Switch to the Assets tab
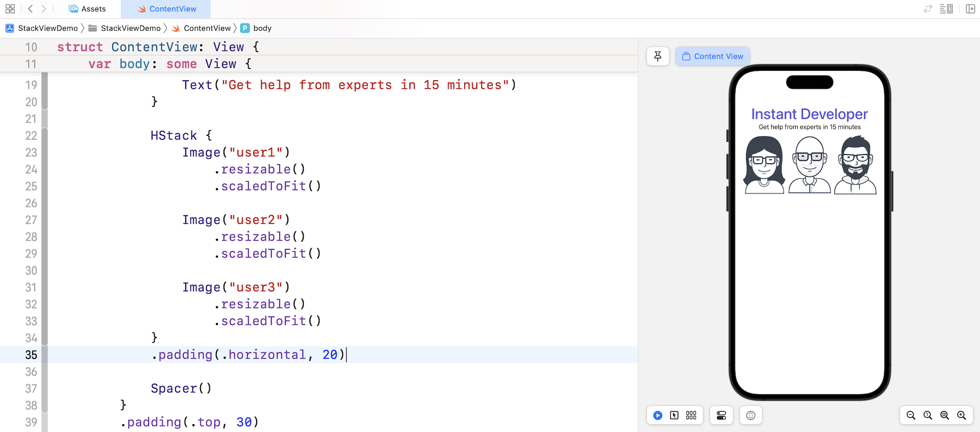The height and width of the screenshot is (432, 980). click(x=87, y=9)
